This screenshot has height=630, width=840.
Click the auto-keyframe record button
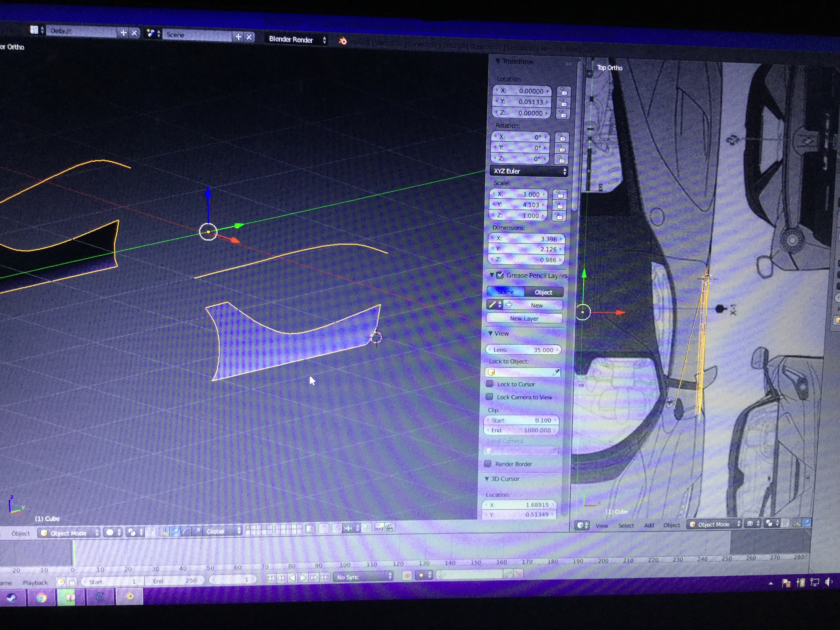[407, 575]
